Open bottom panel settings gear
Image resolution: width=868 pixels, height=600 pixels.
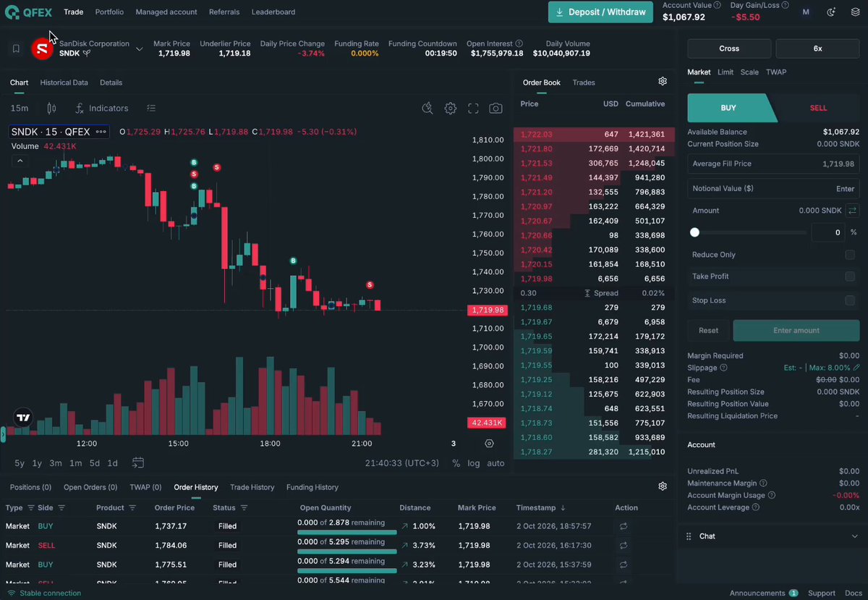663,486
